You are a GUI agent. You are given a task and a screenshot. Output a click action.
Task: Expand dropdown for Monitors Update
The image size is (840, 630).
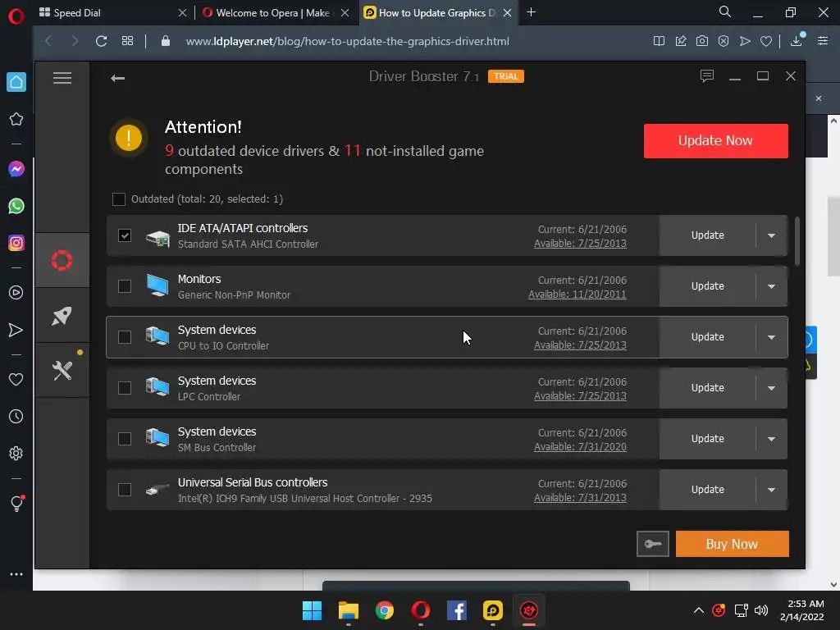point(771,286)
